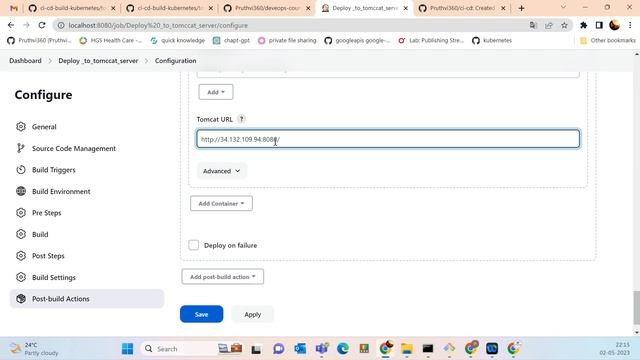This screenshot has width=640, height=360.
Task: Show help for the Tomcat URL field
Action: tap(241, 119)
